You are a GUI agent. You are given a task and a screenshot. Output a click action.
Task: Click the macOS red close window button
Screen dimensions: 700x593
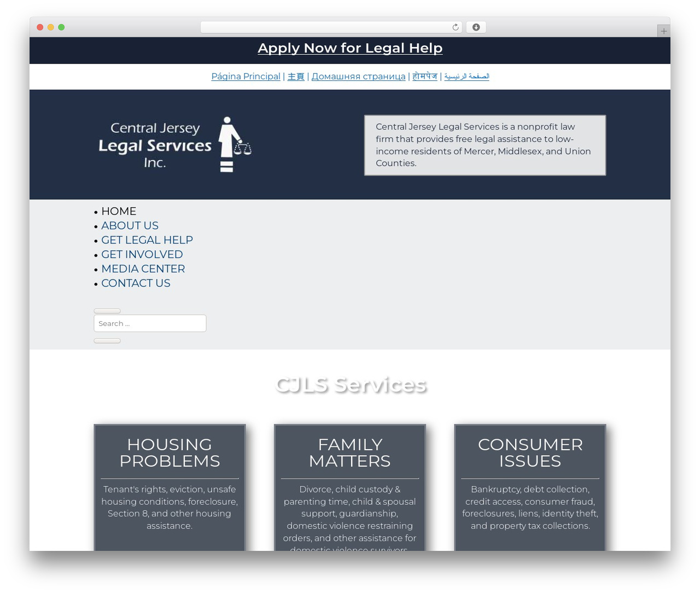(40, 27)
